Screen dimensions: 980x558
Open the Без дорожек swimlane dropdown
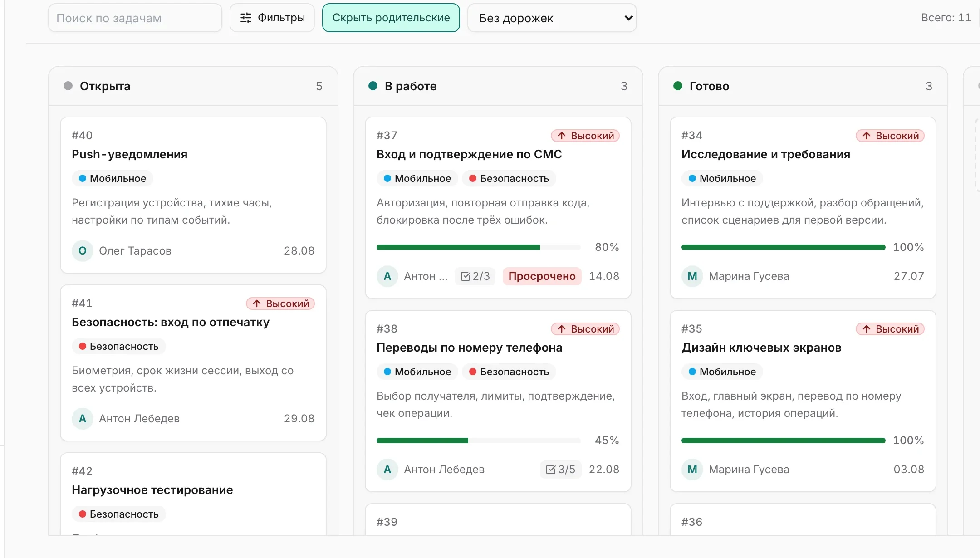(x=552, y=18)
